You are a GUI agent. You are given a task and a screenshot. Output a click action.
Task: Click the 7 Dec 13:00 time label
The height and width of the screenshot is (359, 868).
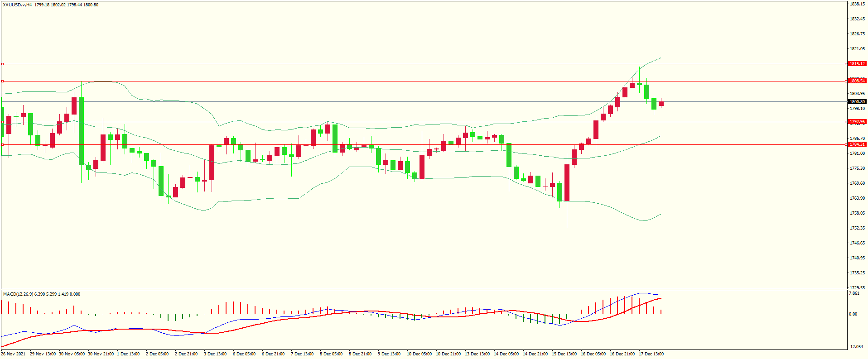click(302, 354)
